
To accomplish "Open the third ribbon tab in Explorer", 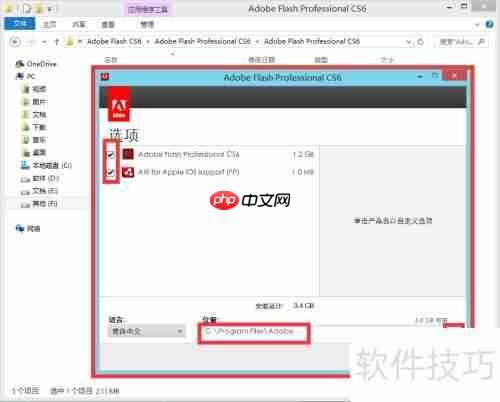I will [x=79, y=24].
